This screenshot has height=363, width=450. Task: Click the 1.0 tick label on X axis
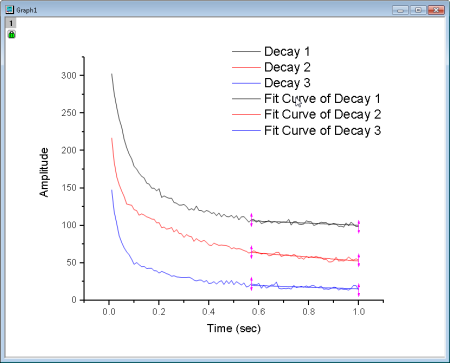click(358, 312)
